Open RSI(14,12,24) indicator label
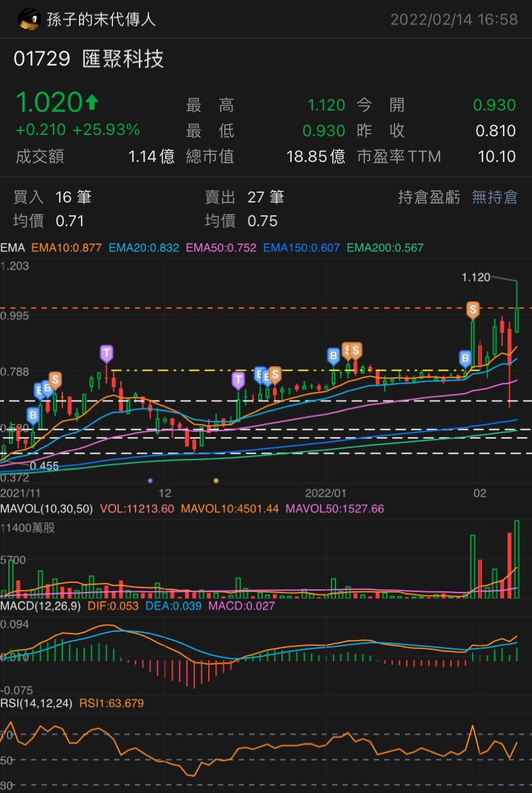 coord(36,704)
